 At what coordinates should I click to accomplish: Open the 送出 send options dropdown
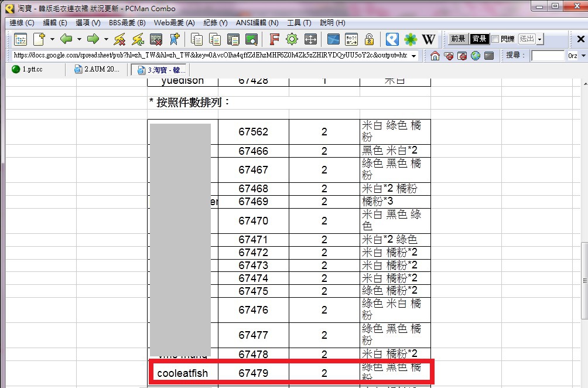539,39
